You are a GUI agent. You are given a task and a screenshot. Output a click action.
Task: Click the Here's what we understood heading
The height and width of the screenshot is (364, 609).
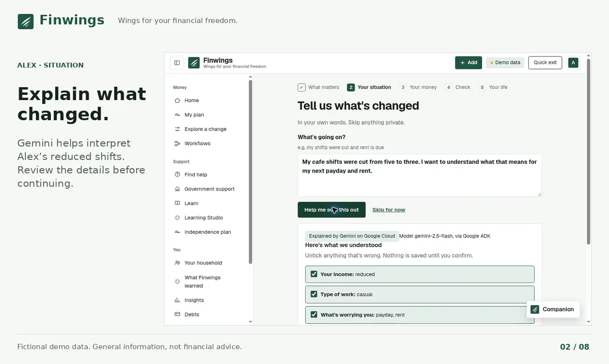point(343,245)
